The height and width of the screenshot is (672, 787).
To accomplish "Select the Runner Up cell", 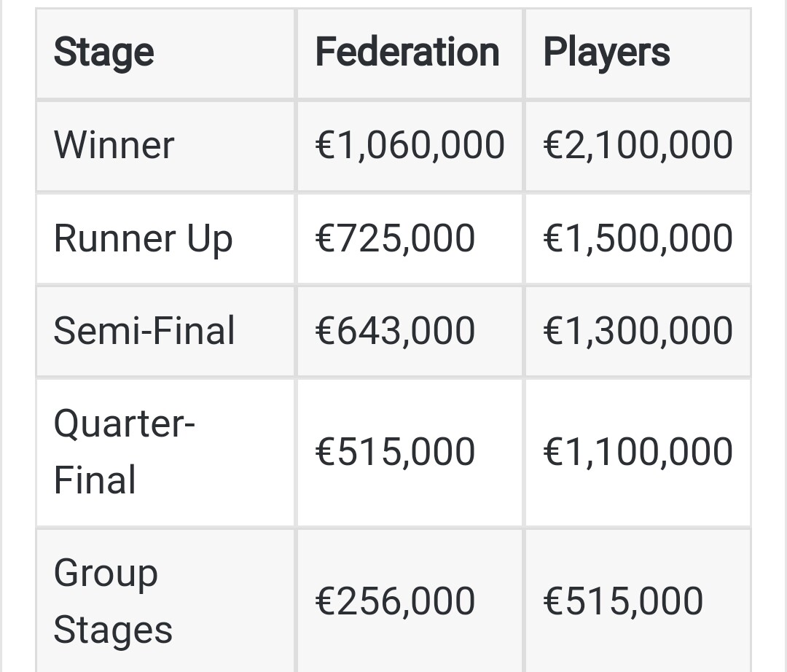I will click(143, 239).
